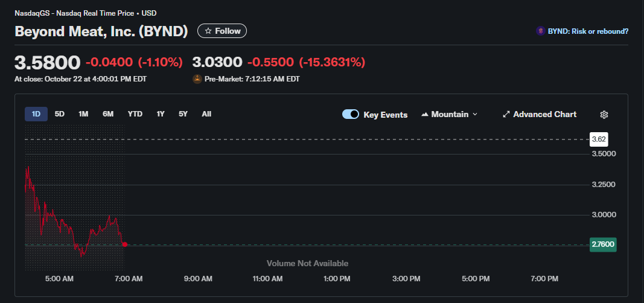Click the 2.7600 price label
This screenshot has width=644, height=303.
pyautogui.click(x=603, y=244)
